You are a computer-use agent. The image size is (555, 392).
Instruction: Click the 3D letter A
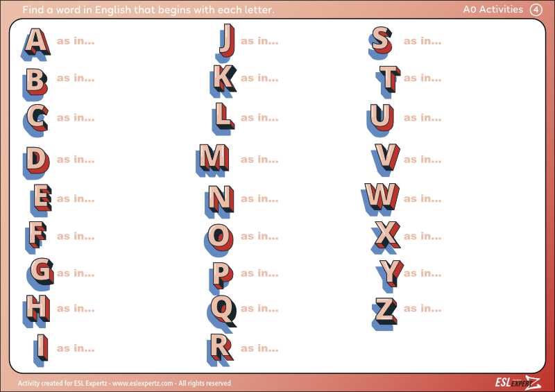(x=37, y=44)
